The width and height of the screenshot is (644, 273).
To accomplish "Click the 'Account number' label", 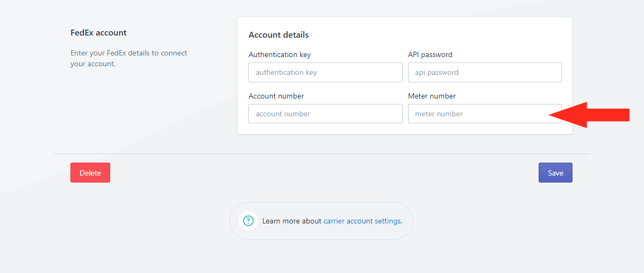I will pyautogui.click(x=276, y=96).
